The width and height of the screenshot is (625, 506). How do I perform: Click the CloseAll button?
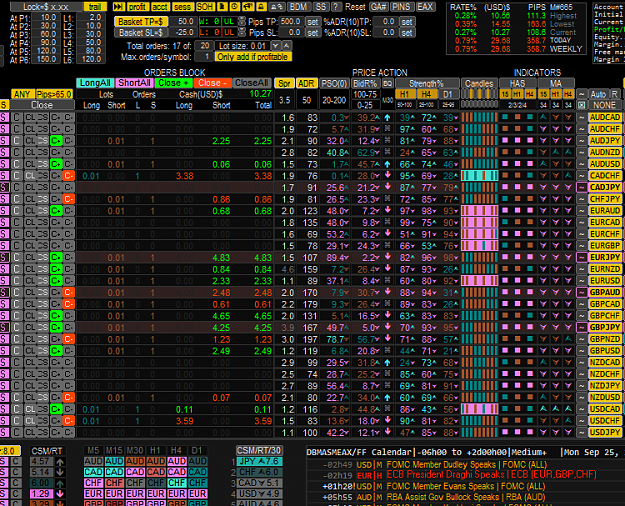[252, 83]
